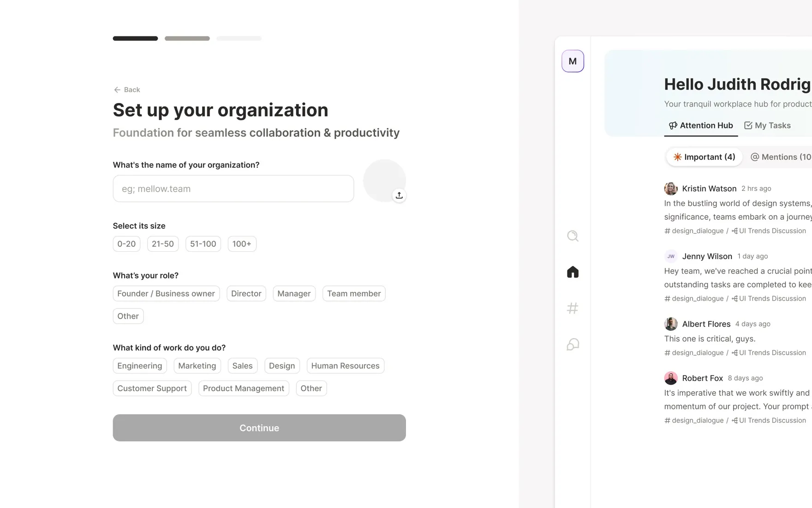Click the "2 hrs ago" timestamp
812x508 pixels.
756,188
